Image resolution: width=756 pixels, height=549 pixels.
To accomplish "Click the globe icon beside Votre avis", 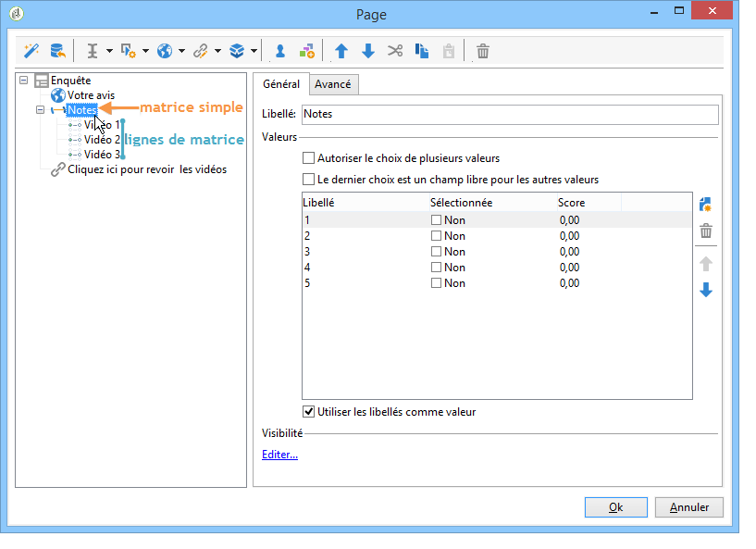I will [58, 95].
